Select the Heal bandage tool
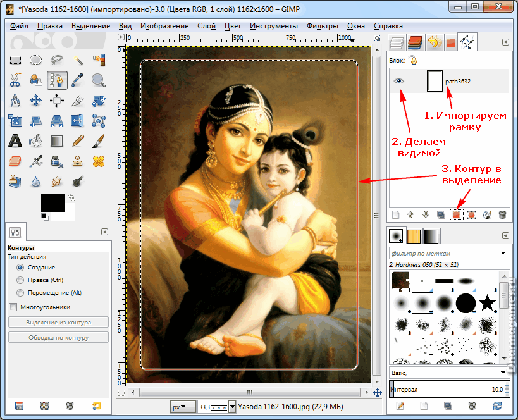The height and width of the screenshot is (420, 518). pos(99,161)
